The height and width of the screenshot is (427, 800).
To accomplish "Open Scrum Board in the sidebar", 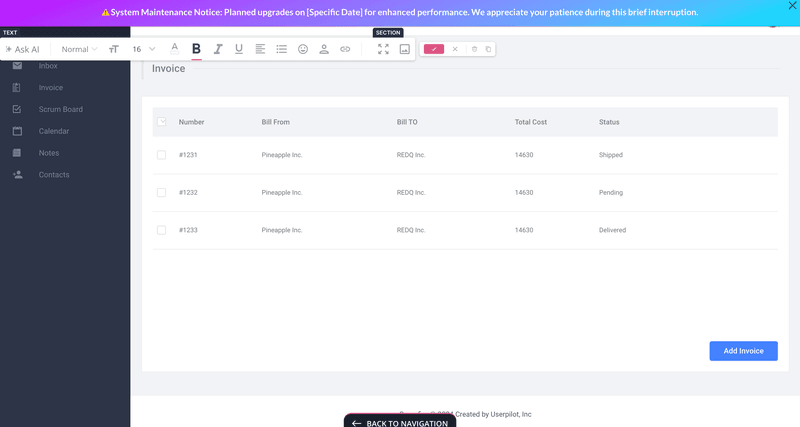I will click(60, 109).
